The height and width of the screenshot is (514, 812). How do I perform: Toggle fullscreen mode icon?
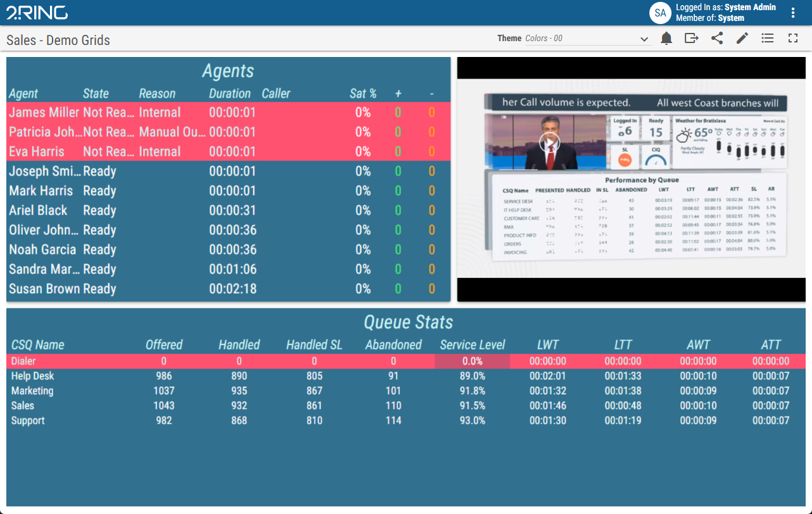[793, 39]
